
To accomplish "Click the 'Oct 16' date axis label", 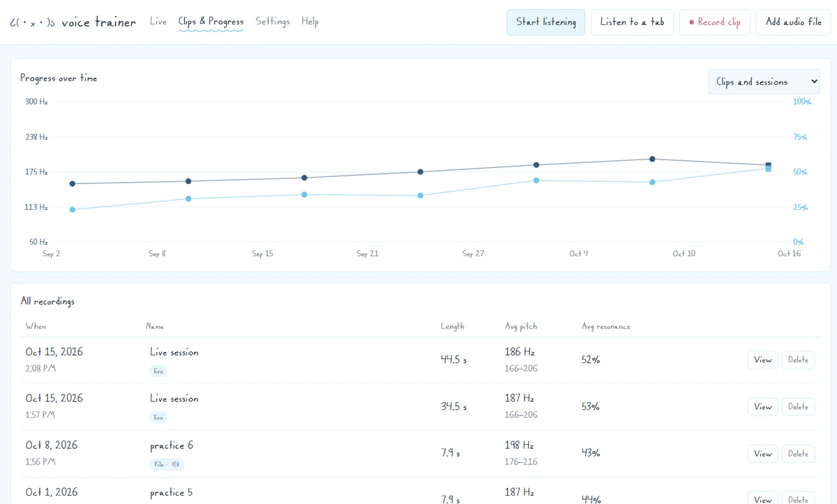I will [790, 254].
